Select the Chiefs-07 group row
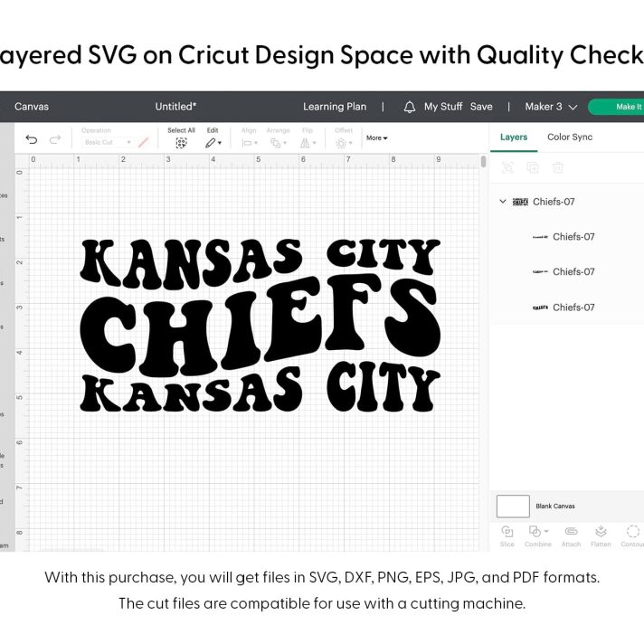This screenshot has width=644, height=644. (x=567, y=202)
